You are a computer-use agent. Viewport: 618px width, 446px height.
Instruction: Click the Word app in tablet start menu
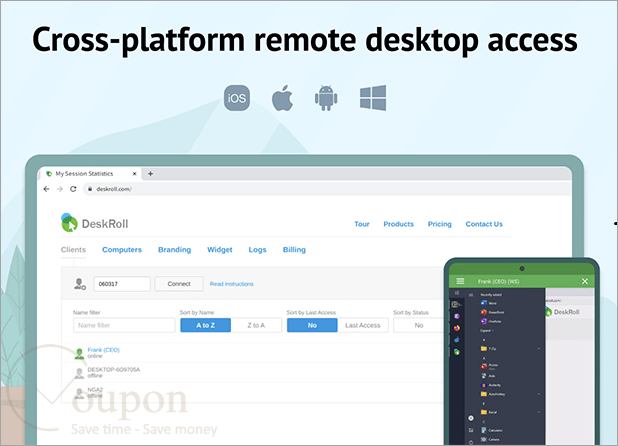[488, 303]
